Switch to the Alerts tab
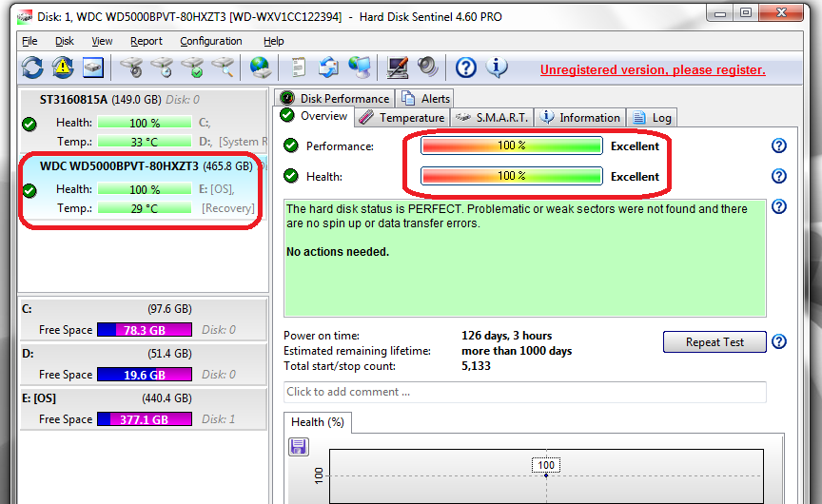 click(x=425, y=99)
